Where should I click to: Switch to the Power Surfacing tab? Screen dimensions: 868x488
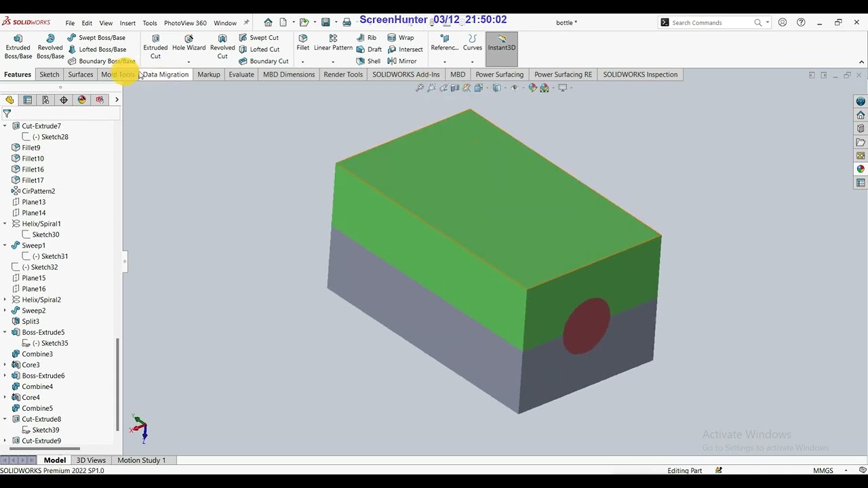click(x=500, y=75)
